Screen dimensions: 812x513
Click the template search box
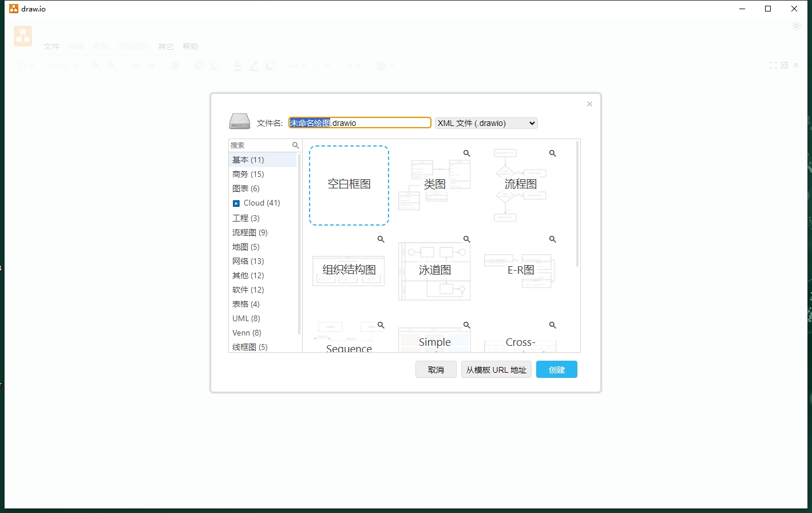tap(260, 145)
